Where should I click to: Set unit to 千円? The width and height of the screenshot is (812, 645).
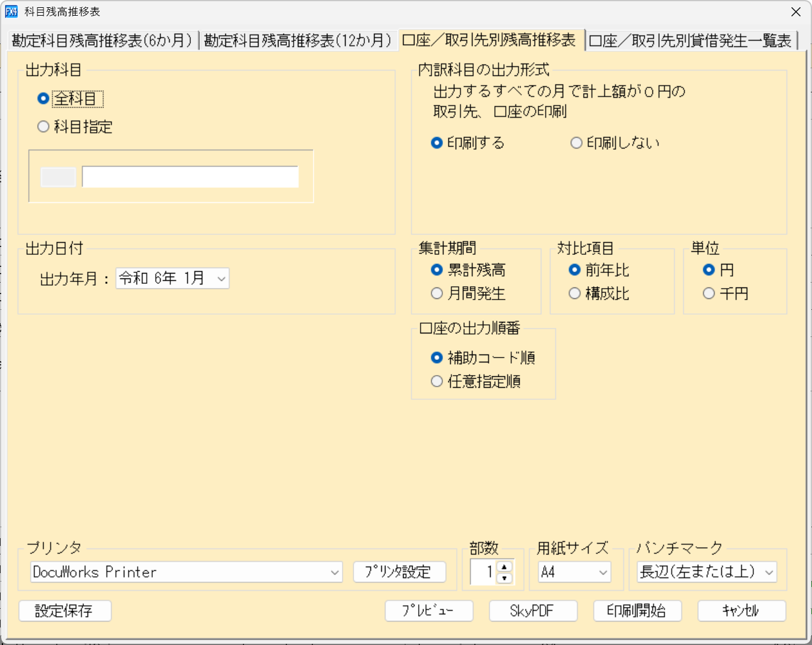point(708,294)
